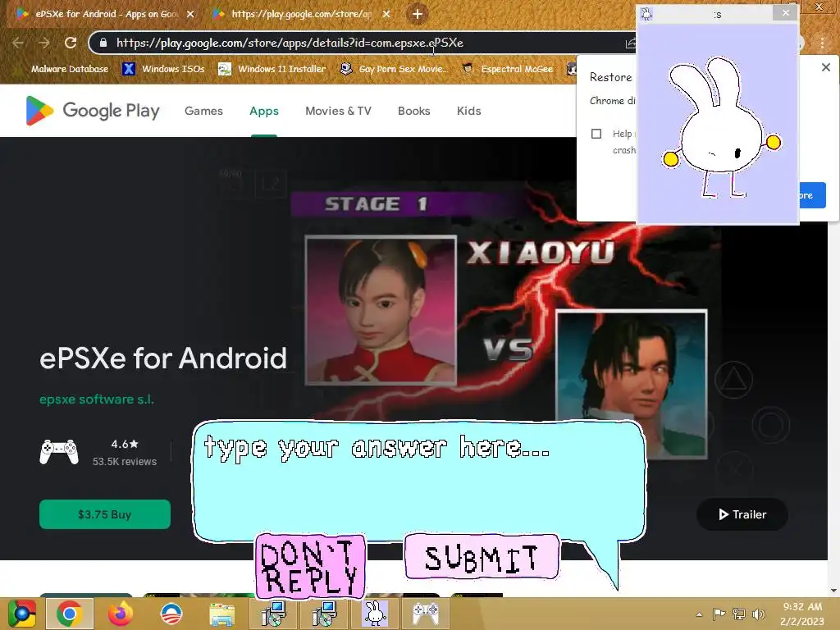Viewport: 840px width, 630px height.
Task: Click the gamepad taskbar icon
Action: (426, 614)
